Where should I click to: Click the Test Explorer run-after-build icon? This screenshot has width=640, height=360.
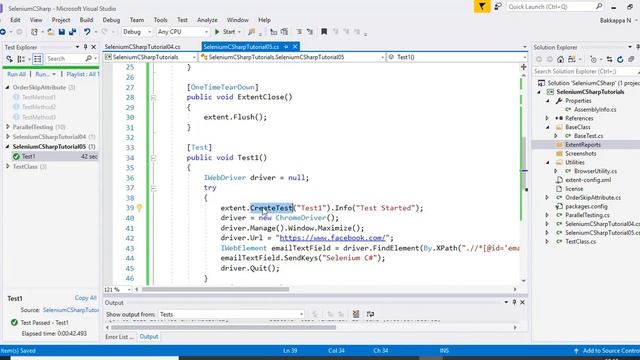click(9, 59)
